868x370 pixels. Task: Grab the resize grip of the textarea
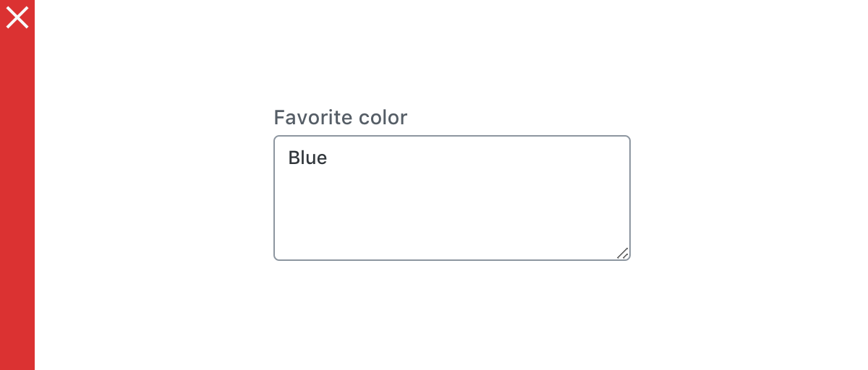(622, 252)
